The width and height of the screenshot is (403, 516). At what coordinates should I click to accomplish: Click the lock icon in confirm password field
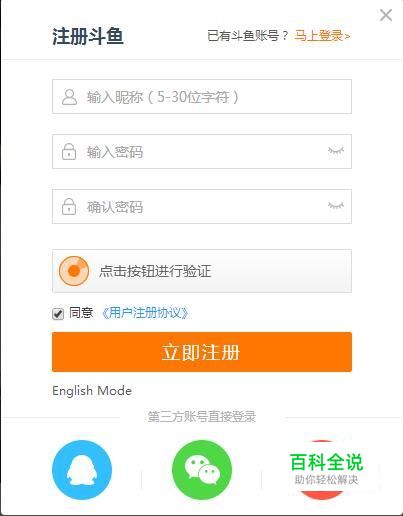(69, 206)
